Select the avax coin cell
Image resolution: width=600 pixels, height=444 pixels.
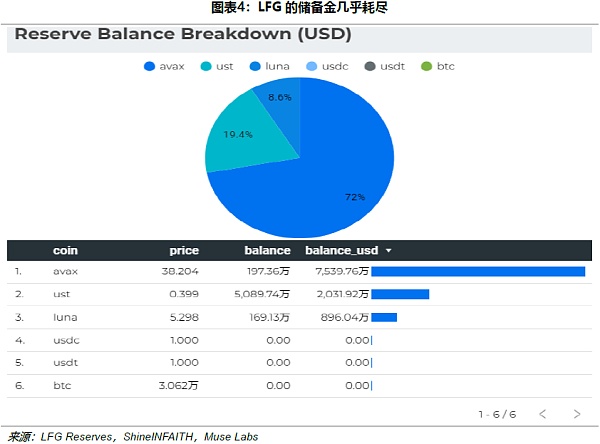65,271
